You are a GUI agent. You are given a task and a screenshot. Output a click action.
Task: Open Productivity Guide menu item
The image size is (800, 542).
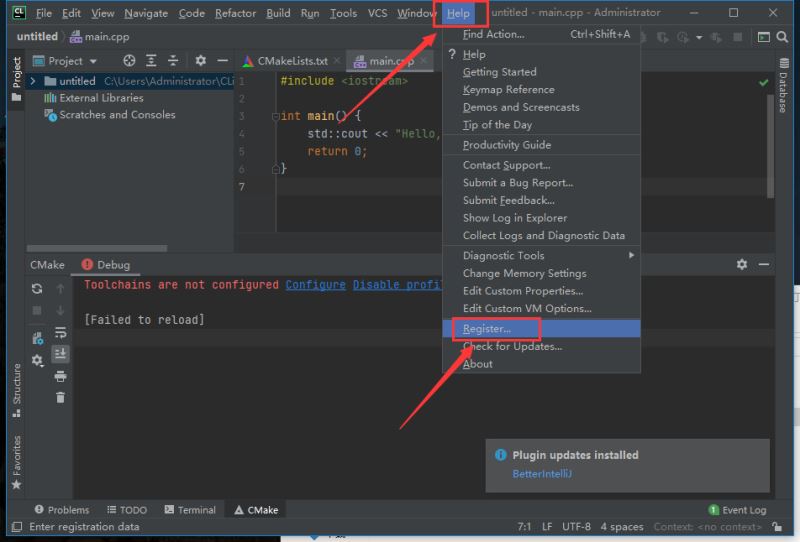(x=541, y=145)
